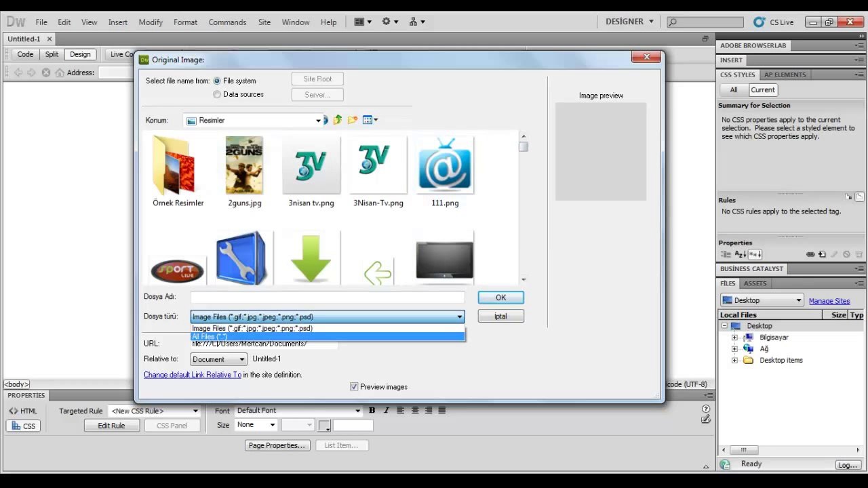Viewport: 868px width, 488px height.
Task: Create new folder icon in dialog
Action: tap(353, 120)
